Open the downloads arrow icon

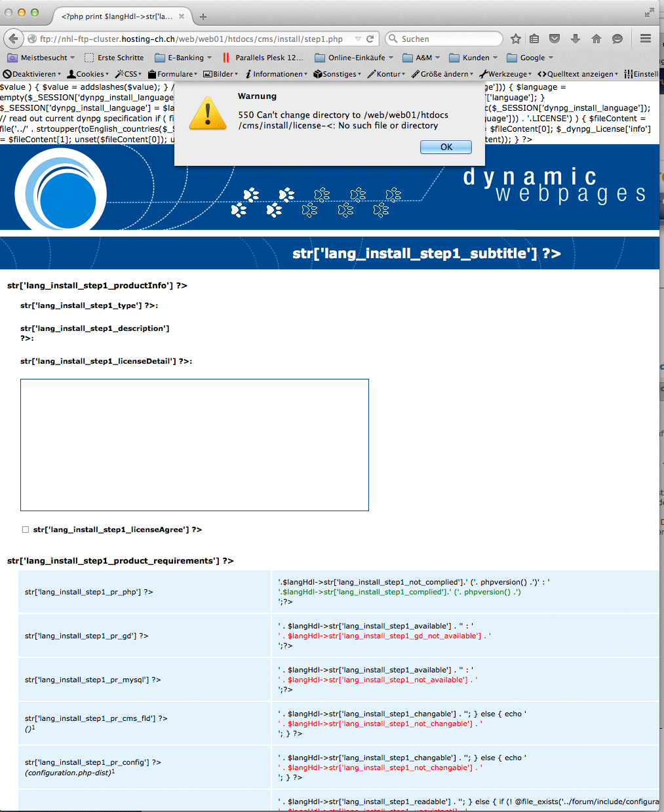(x=576, y=39)
